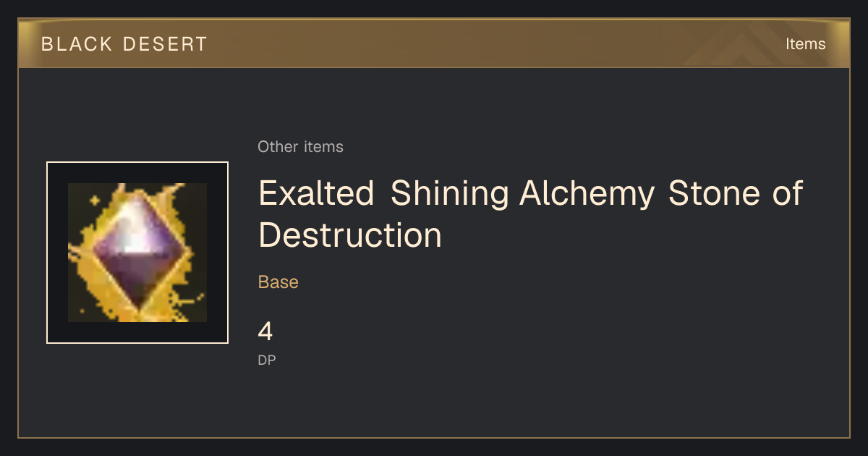Click the small sparkle star on the icon
Screen dimensions: 868x456
(93, 198)
